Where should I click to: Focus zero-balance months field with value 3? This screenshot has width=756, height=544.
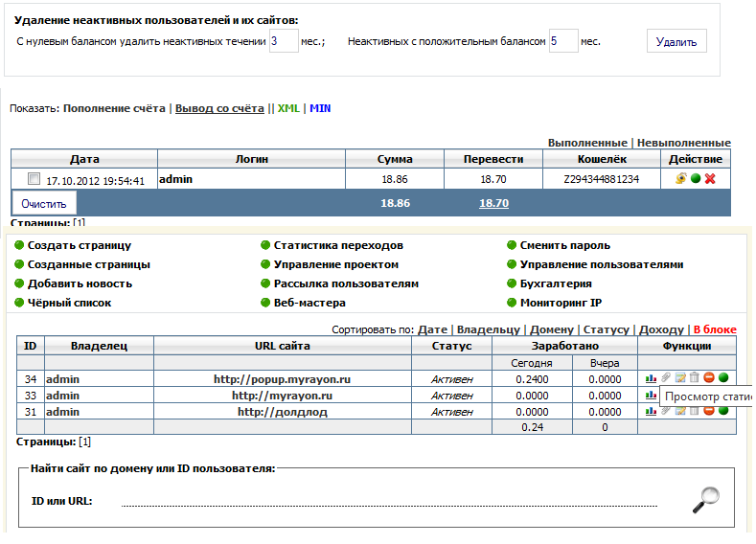[284, 41]
